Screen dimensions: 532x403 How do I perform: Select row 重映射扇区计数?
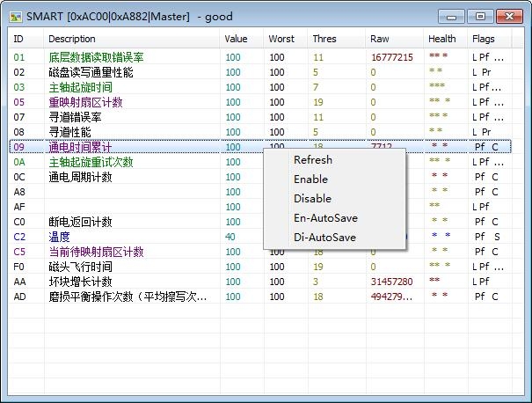[x=260, y=102]
